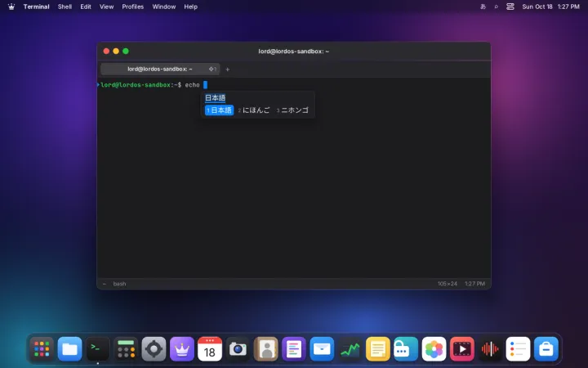Viewport: 588px width, 368px height.
Task: Open the Calculator app from dock
Action: coord(126,349)
